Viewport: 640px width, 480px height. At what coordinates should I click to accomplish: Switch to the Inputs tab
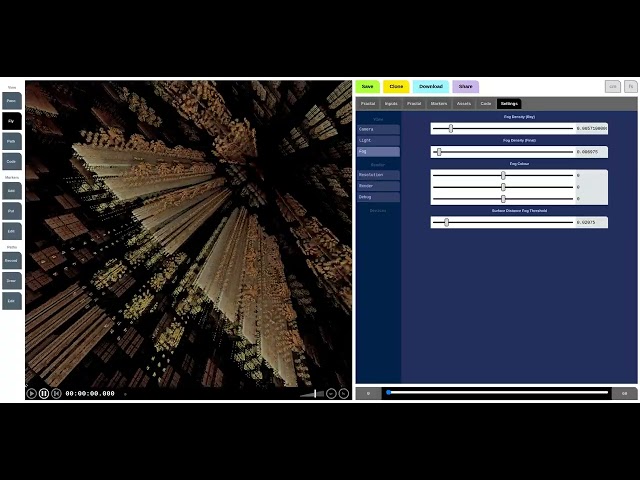(x=391, y=104)
